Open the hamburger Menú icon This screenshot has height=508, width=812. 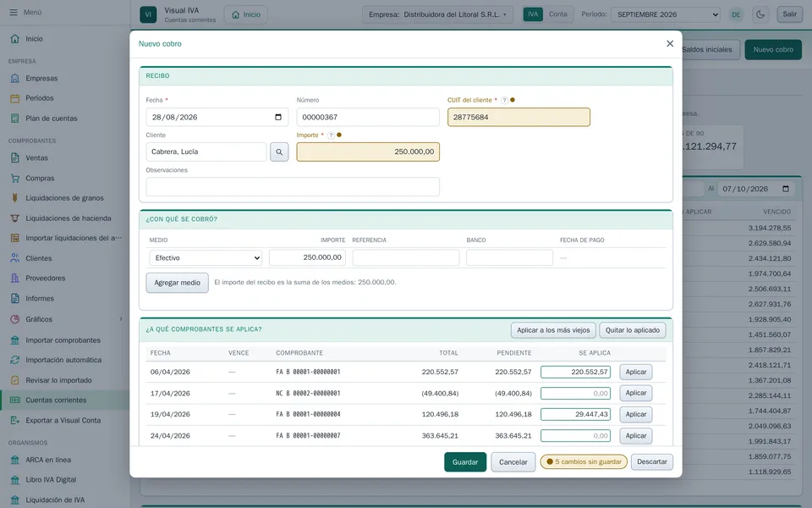[14, 12]
